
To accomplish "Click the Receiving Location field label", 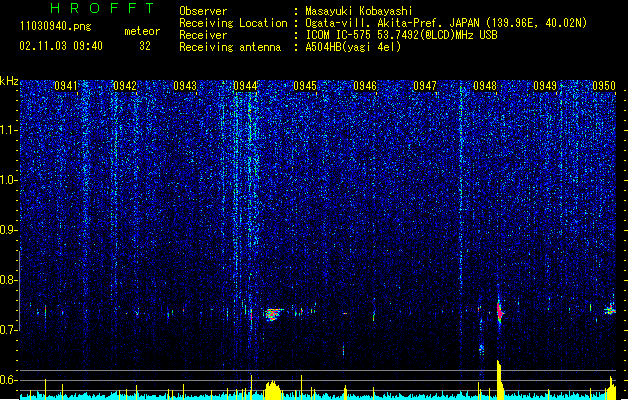I will (x=233, y=23).
